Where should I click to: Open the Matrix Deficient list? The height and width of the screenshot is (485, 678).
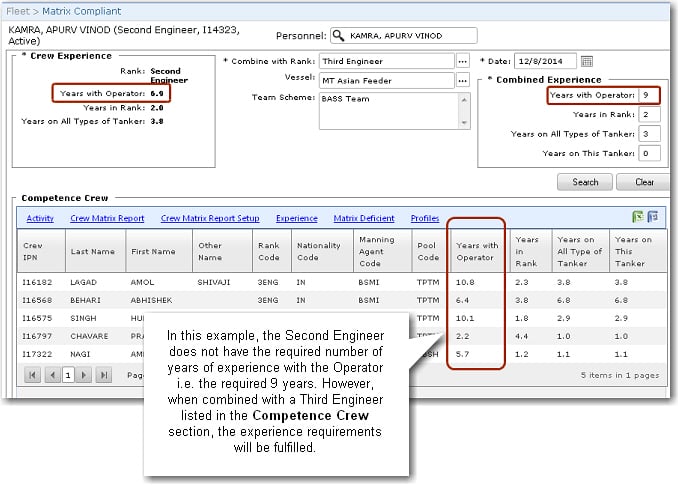click(x=364, y=218)
